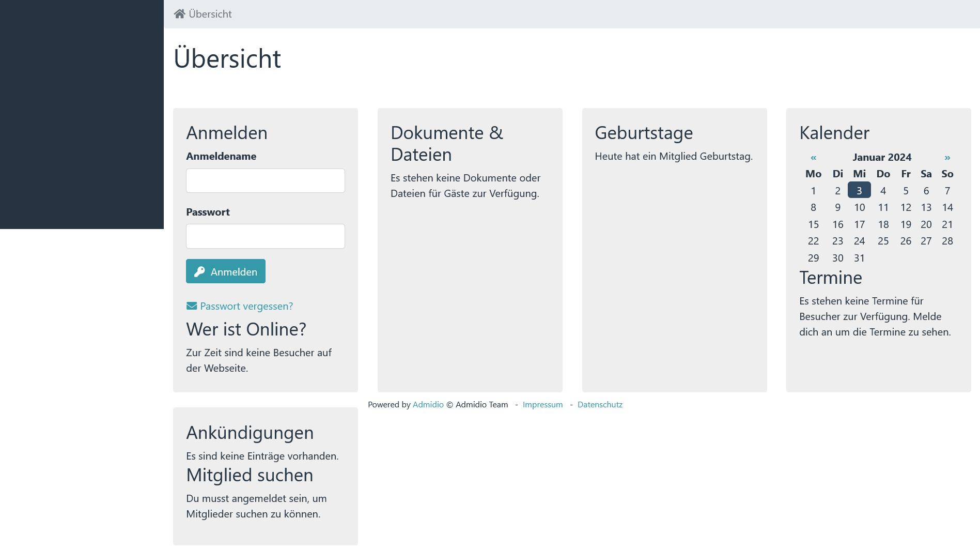The width and height of the screenshot is (980, 549).
Task: Select today's highlighted date 3 in the calendar
Action: tap(859, 190)
